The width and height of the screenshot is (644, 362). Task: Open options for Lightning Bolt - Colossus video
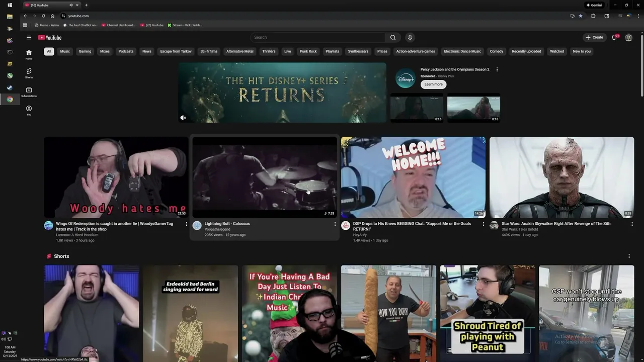point(335,224)
